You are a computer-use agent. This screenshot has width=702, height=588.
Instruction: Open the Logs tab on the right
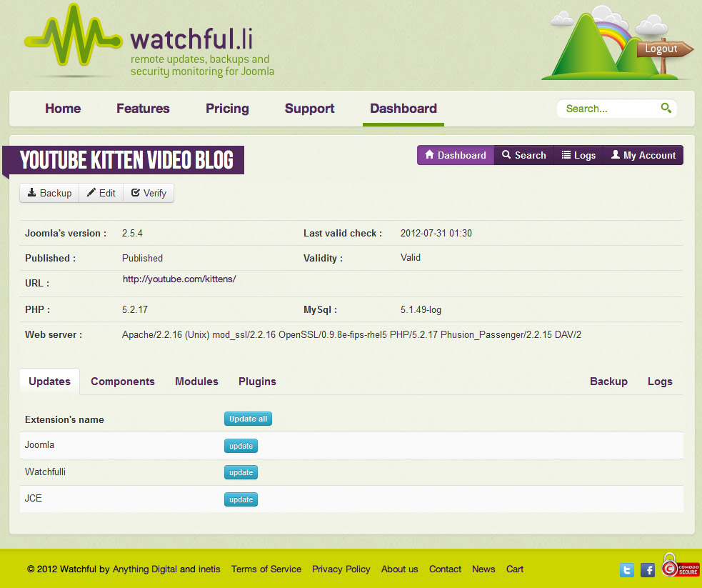660,382
